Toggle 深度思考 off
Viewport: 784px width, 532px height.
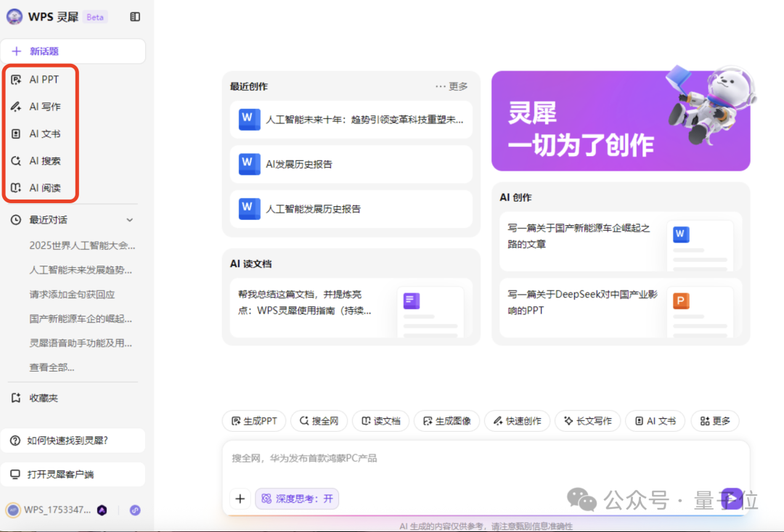coord(296,499)
